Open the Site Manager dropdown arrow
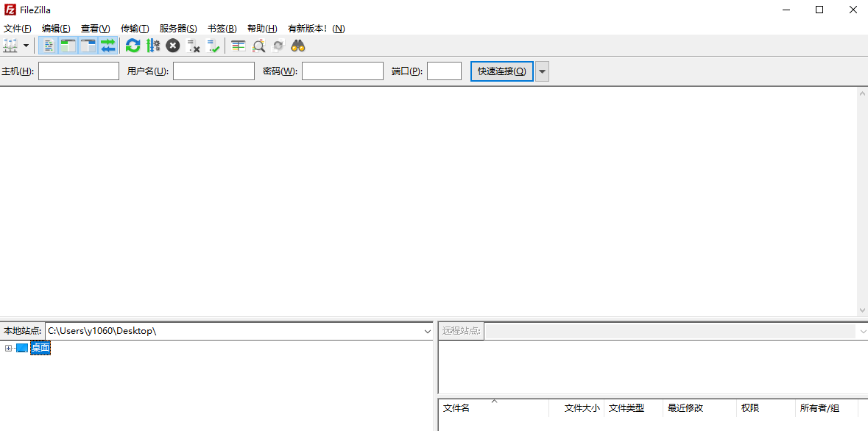The height and width of the screenshot is (431, 868). (27, 46)
